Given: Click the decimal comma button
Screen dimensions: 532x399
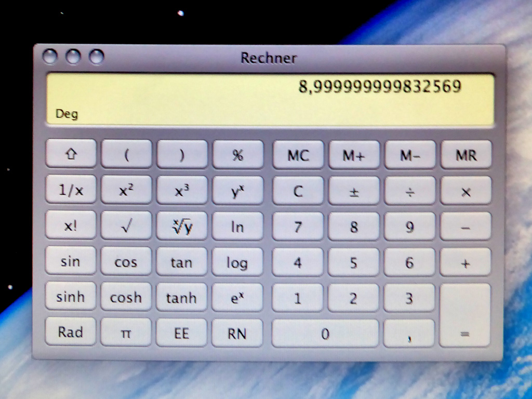Looking at the screenshot, I should coord(409,333).
